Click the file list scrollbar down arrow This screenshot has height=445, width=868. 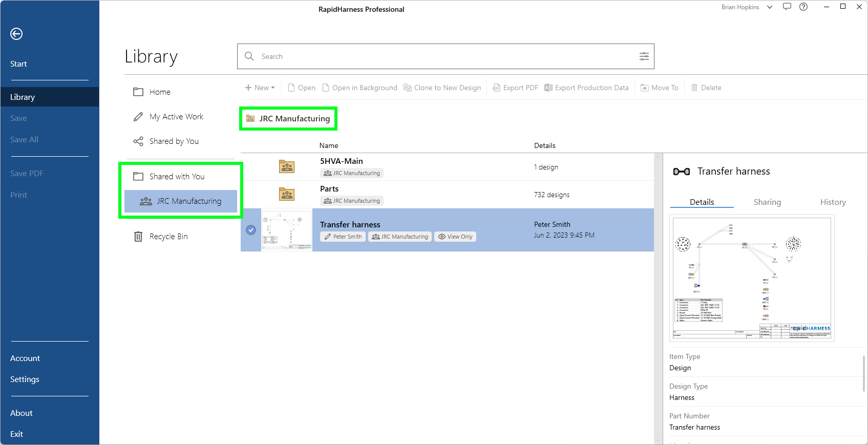point(658,440)
